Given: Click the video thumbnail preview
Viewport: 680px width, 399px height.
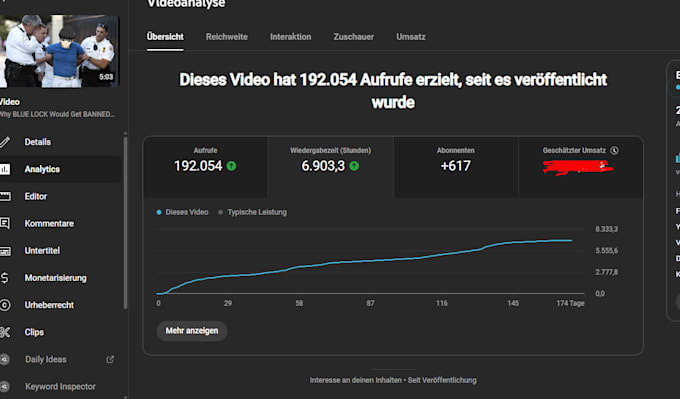Looking at the screenshot, I should [x=59, y=51].
